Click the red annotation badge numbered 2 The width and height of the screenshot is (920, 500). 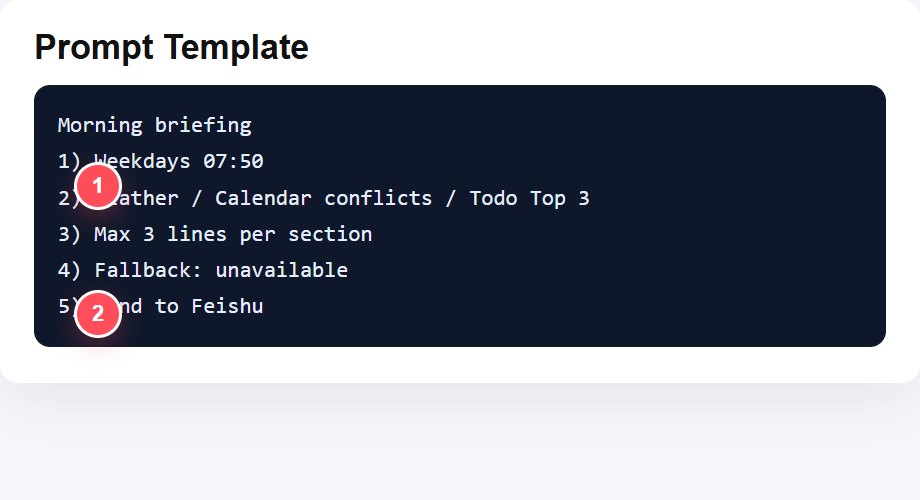pyautogui.click(x=97, y=313)
